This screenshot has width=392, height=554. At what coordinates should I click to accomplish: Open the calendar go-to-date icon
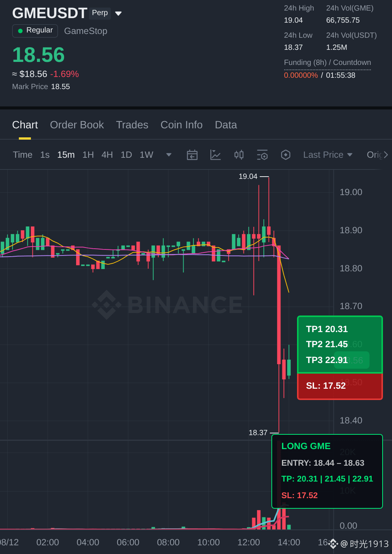[192, 155]
